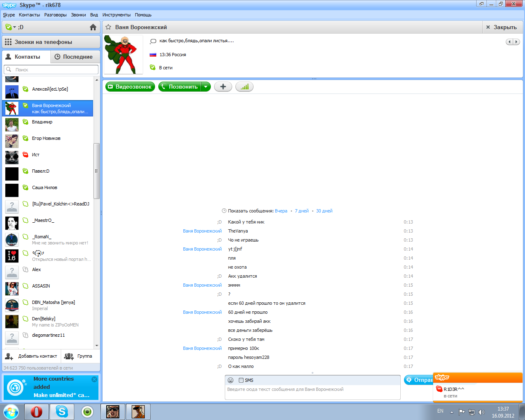Select contact Алексей[ecL!pSe]
This screenshot has width=525, height=420.
(x=48, y=92)
